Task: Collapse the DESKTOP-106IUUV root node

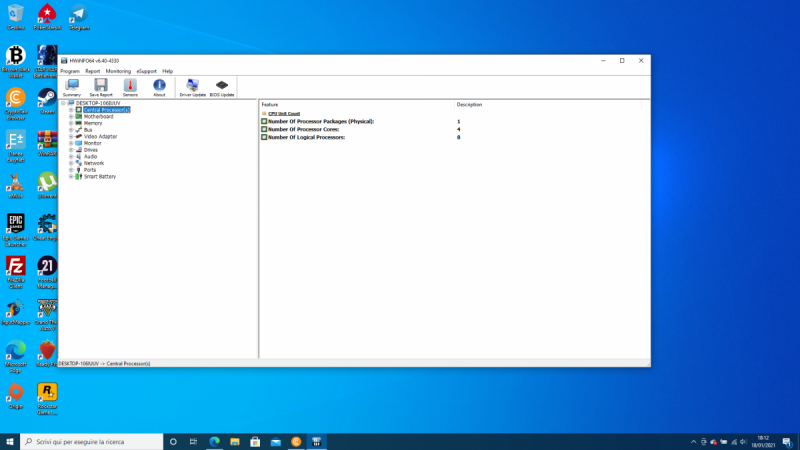Action: pos(63,103)
